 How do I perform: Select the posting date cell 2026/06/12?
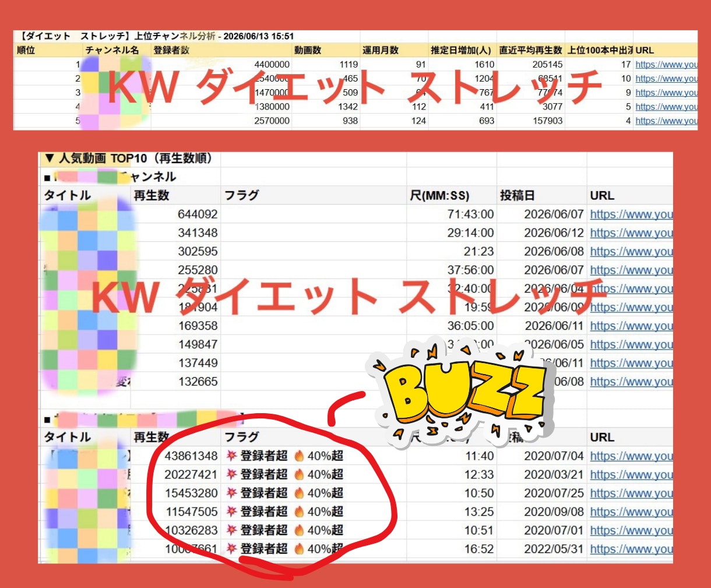coord(554,233)
